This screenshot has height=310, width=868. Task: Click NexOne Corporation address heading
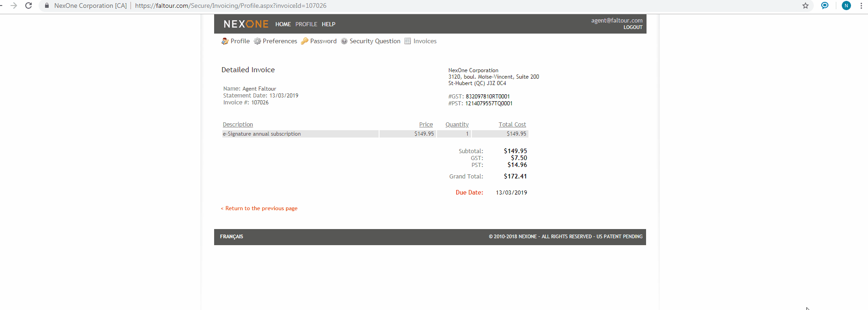point(473,70)
